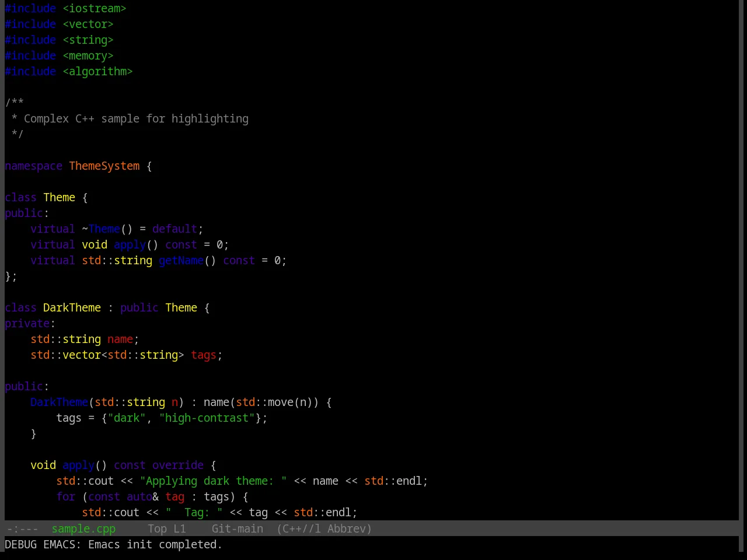The image size is (747, 560).
Task: Click 'endl' on the last visible code line
Action: click(x=338, y=513)
